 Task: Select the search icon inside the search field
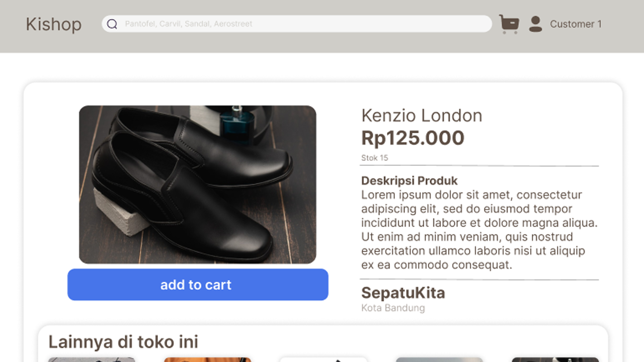point(112,24)
